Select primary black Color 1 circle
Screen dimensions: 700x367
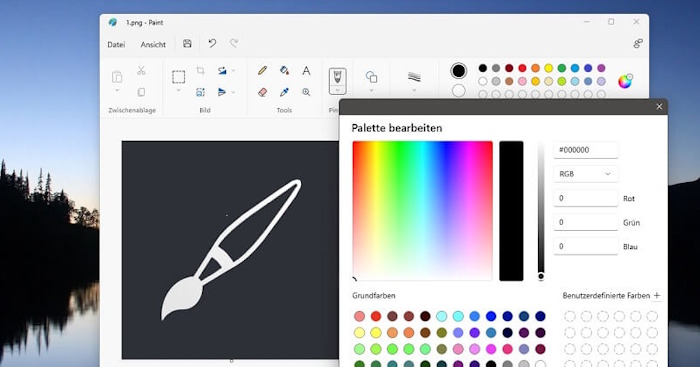pyautogui.click(x=458, y=71)
